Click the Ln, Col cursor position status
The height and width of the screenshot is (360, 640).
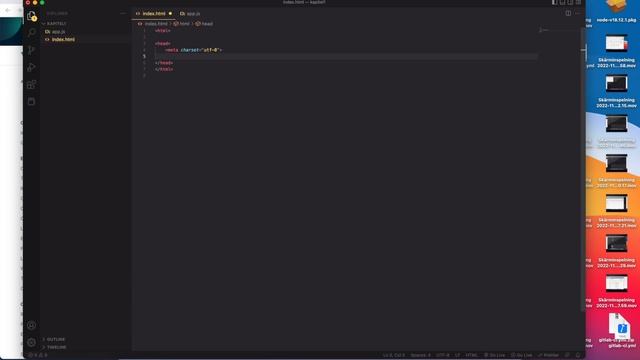393,355
